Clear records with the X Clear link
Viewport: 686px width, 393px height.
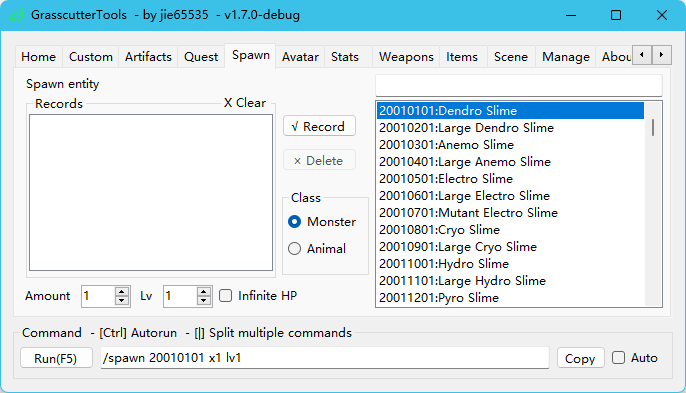(245, 103)
